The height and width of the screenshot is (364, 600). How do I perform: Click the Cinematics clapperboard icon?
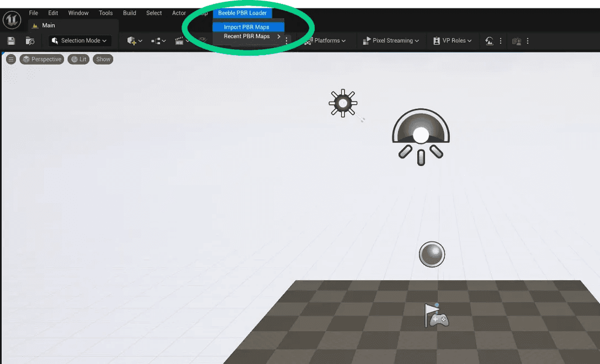[x=179, y=41]
